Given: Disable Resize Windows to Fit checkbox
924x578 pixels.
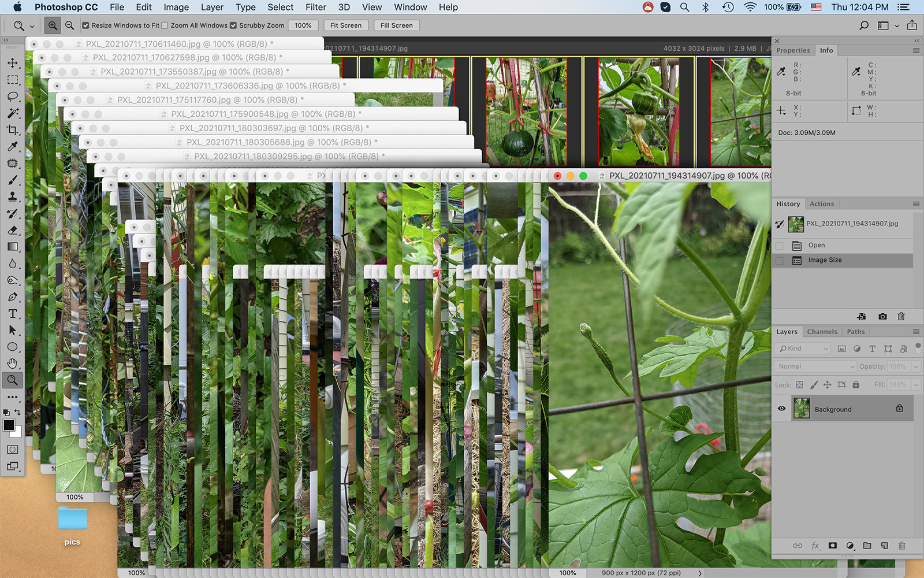Looking at the screenshot, I should pyautogui.click(x=85, y=25).
